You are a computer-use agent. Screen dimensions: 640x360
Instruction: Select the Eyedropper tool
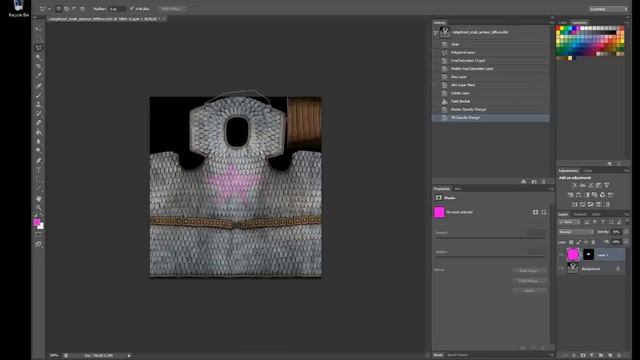[x=38, y=76]
